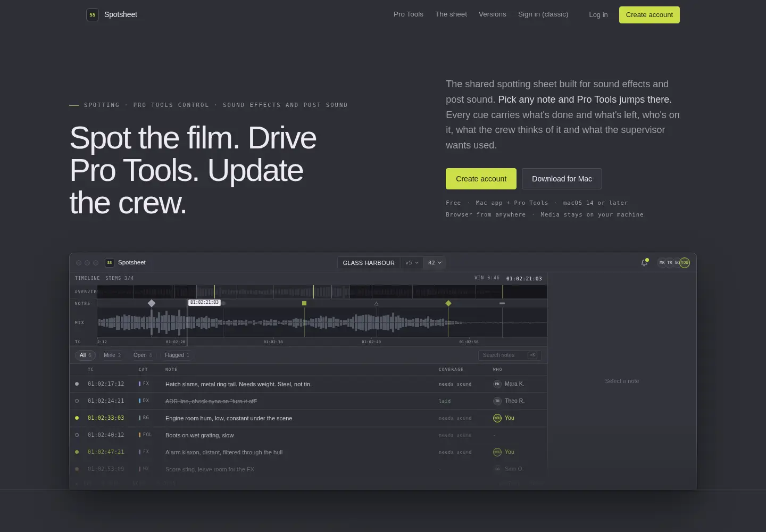Screen dimensions: 766x532
Task: Select the triangle note marker on timeline
Action: [377, 303]
